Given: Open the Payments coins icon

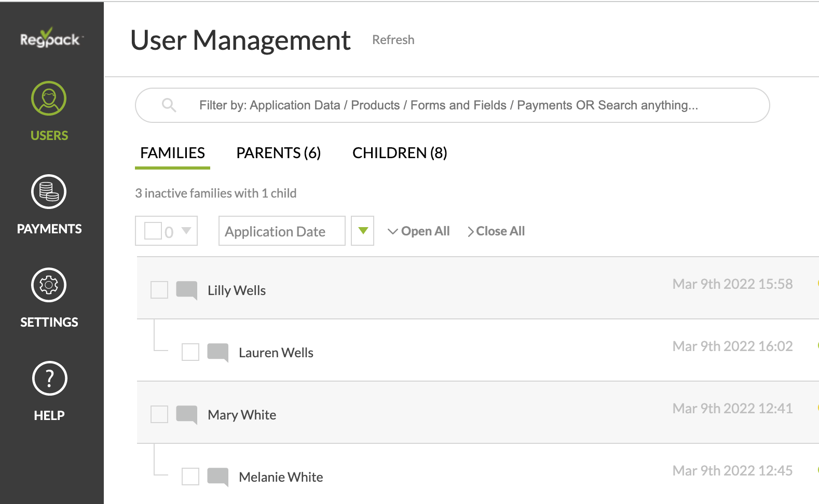Looking at the screenshot, I should 49,192.
